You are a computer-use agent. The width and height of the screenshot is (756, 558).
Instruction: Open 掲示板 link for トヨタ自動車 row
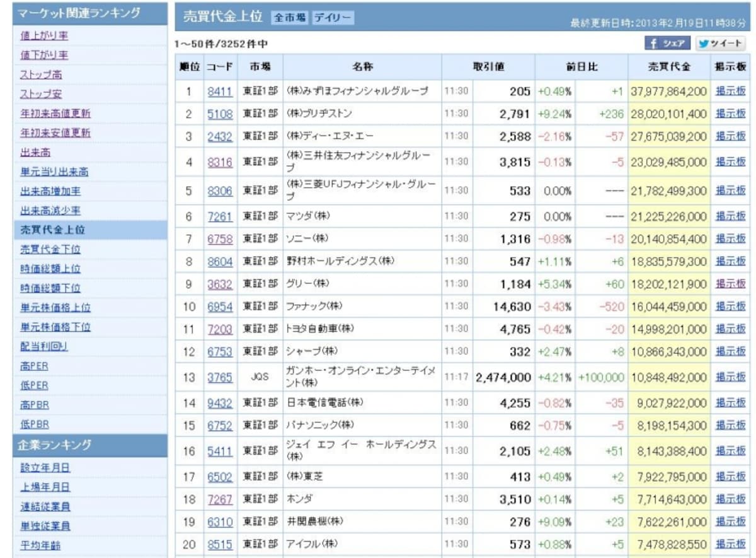click(731, 329)
